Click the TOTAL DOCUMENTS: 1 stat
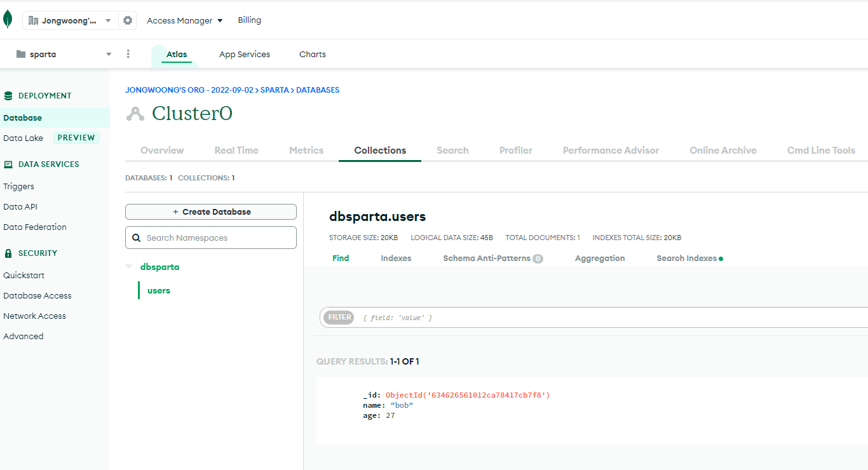 coord(543,238)
